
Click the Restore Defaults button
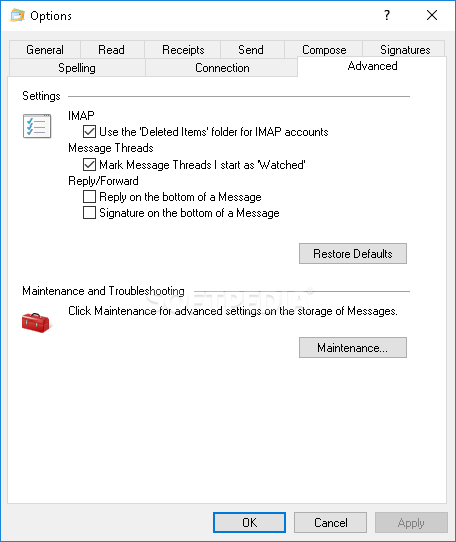click(x=353, y=254)
